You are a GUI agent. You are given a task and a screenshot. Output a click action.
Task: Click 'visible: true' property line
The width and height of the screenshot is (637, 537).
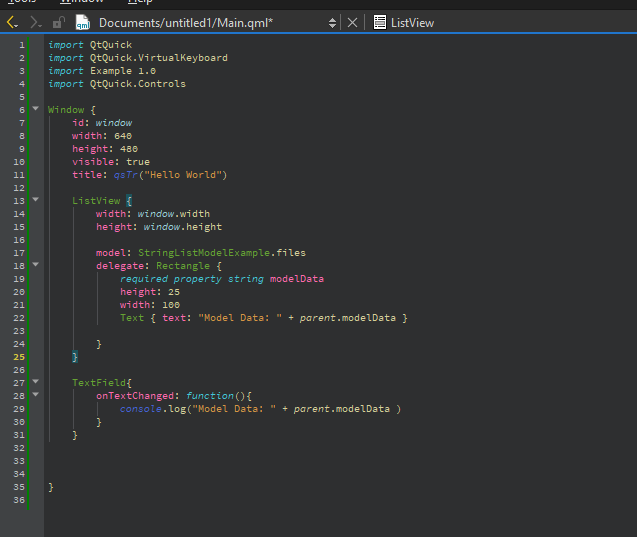click(111, 162)
